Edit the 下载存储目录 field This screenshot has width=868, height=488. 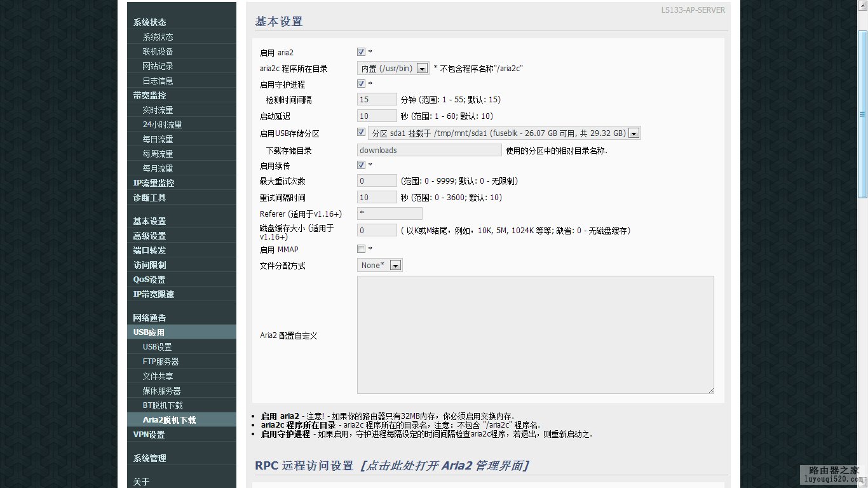(x=429, y=150)
